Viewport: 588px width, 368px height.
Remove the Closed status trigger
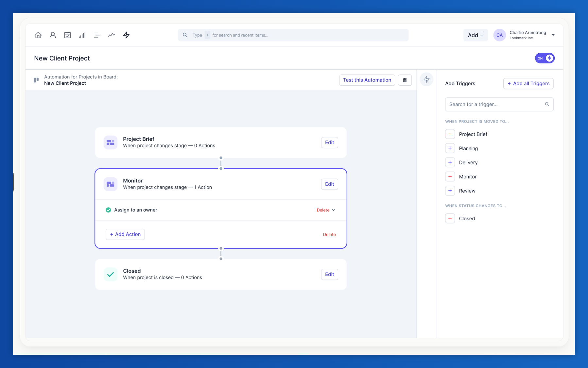[x=450, y=218]
